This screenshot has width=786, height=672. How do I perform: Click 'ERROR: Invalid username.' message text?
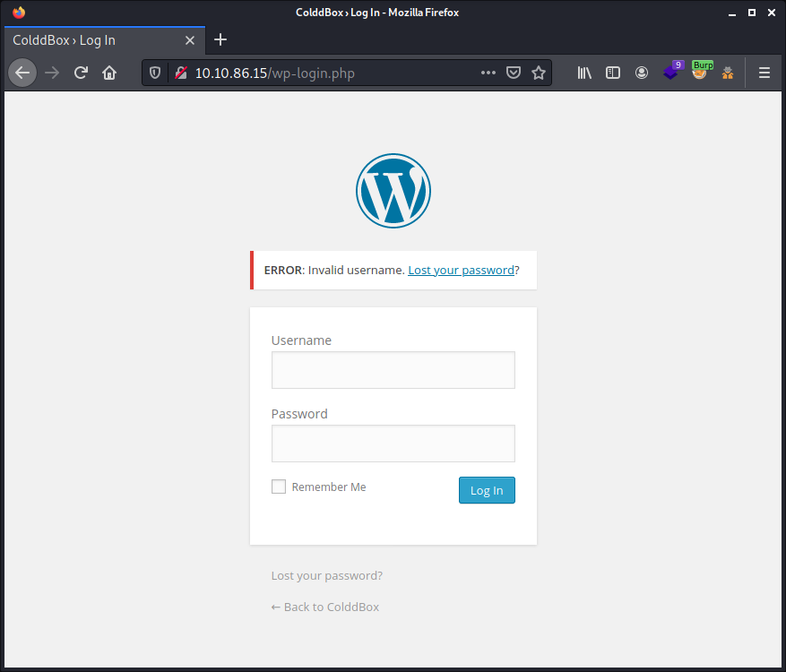(x=334, y=270)
